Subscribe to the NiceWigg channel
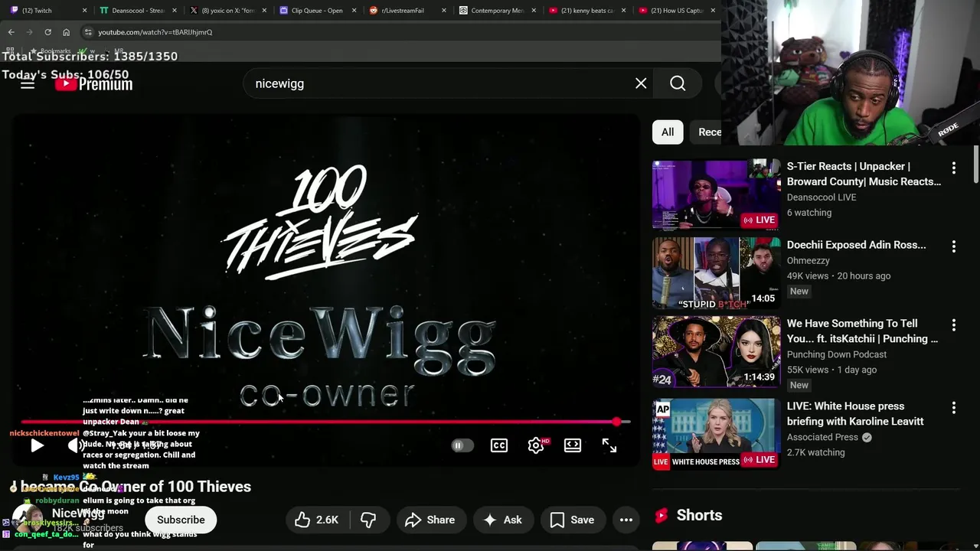Screen dimensions: 980x551 pyautogui.click(x=181, y=520)
